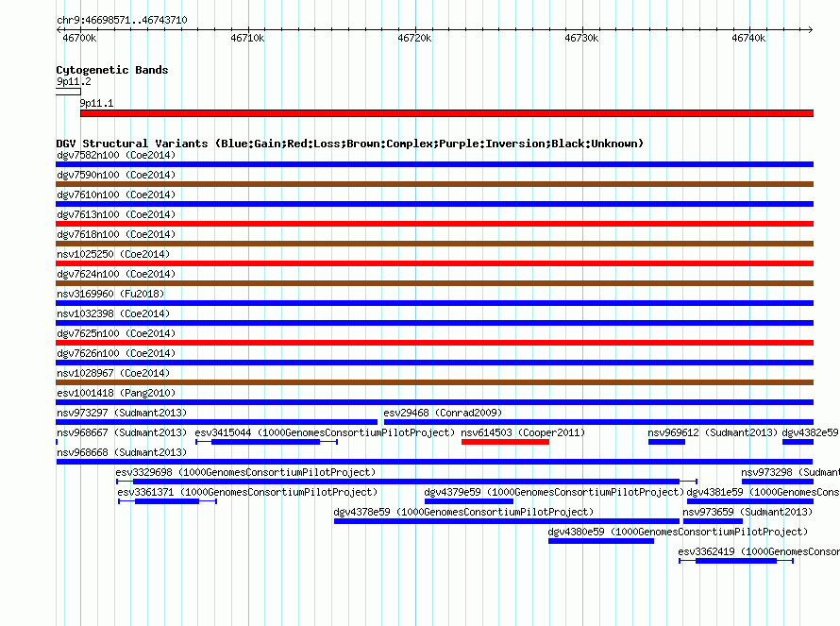Click the red bar under nsv1025250

434,263
